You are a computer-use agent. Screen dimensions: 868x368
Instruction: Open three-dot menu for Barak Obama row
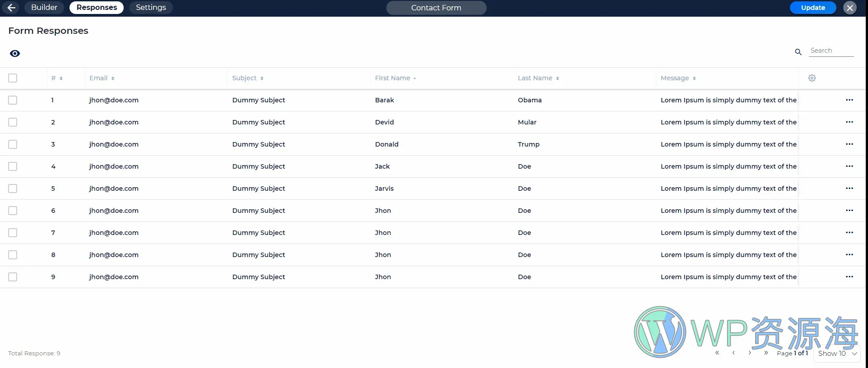(x=849, y=100)
